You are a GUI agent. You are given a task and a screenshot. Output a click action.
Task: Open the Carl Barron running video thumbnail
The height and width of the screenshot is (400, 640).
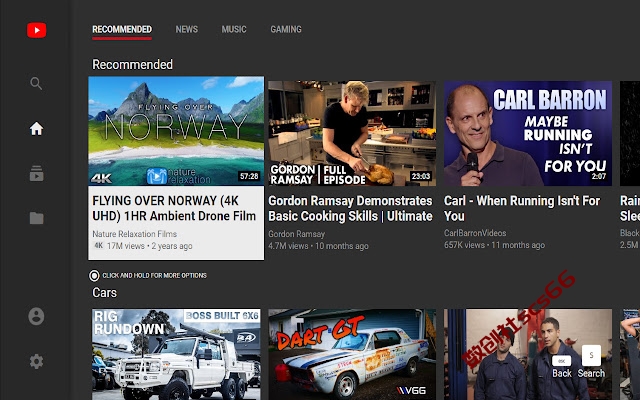pyautogui.click(x=528, y=133)
